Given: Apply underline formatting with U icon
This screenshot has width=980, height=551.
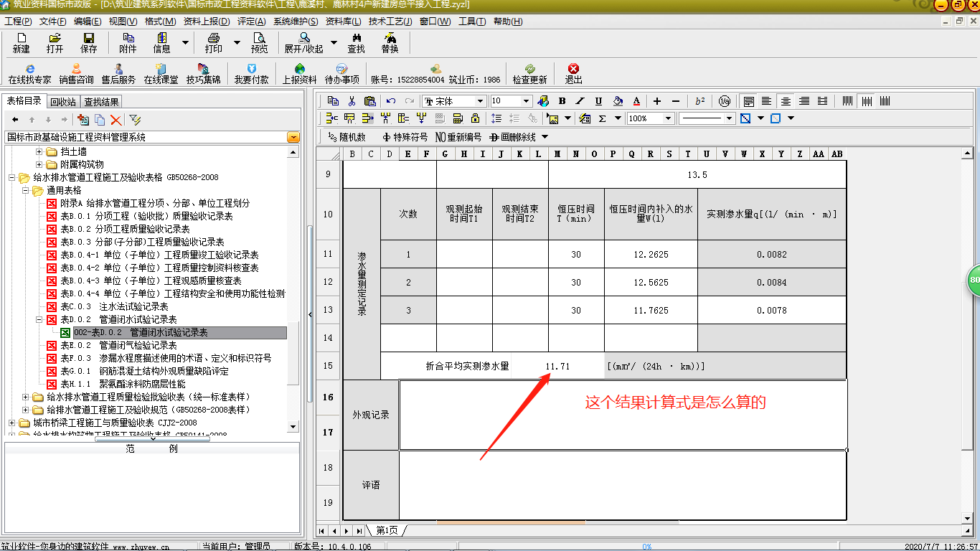Looking at the screenshot, I should click(598, 101).
